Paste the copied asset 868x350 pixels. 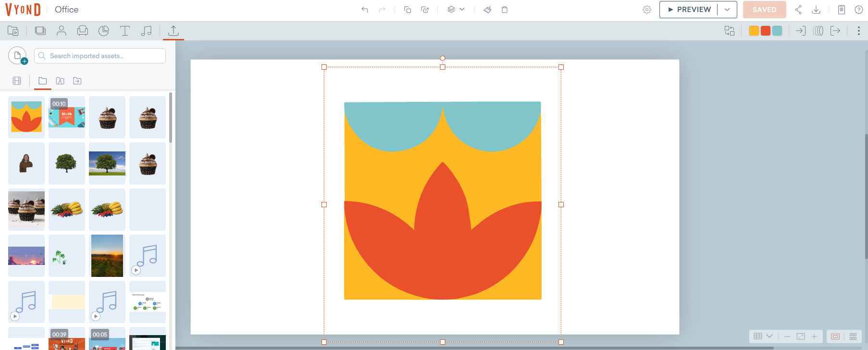point(425,10)
